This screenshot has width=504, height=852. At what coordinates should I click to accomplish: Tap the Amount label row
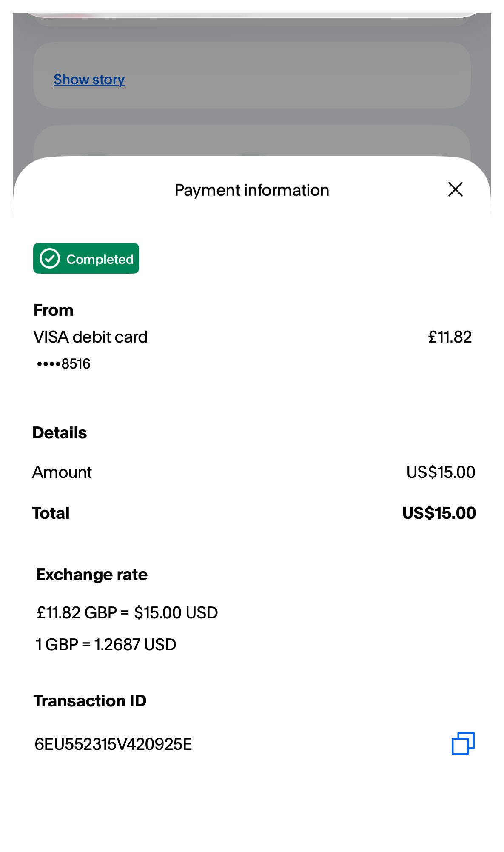[62, 472]
